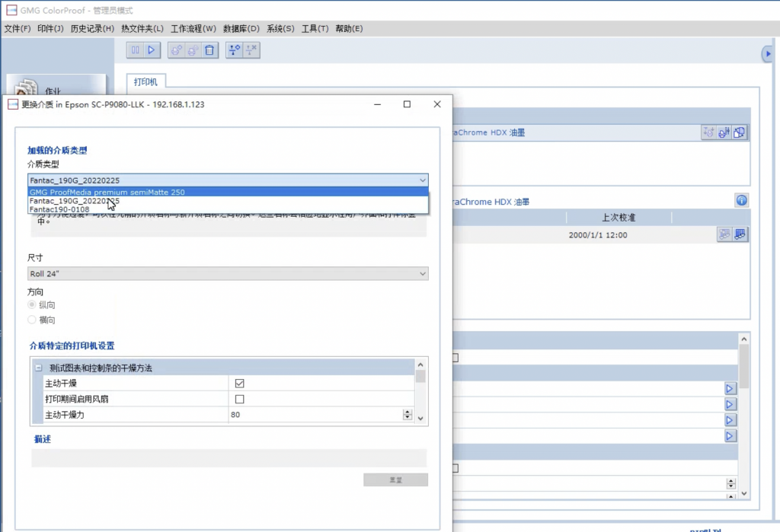This screenshot has height=532, width=780.
Task: Click the 主动干燥力 value field showing 80
Action: tap(315, 415)
